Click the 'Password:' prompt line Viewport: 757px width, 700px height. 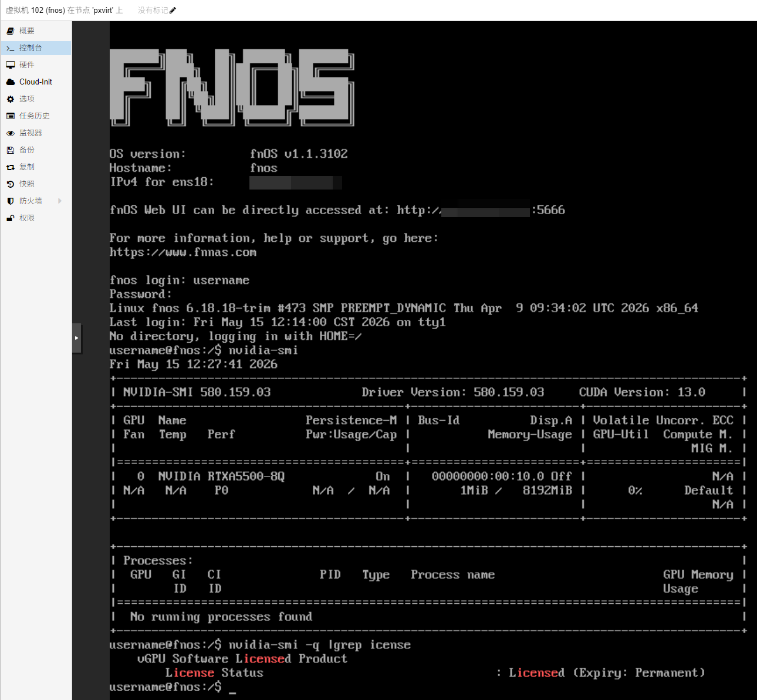140,295
